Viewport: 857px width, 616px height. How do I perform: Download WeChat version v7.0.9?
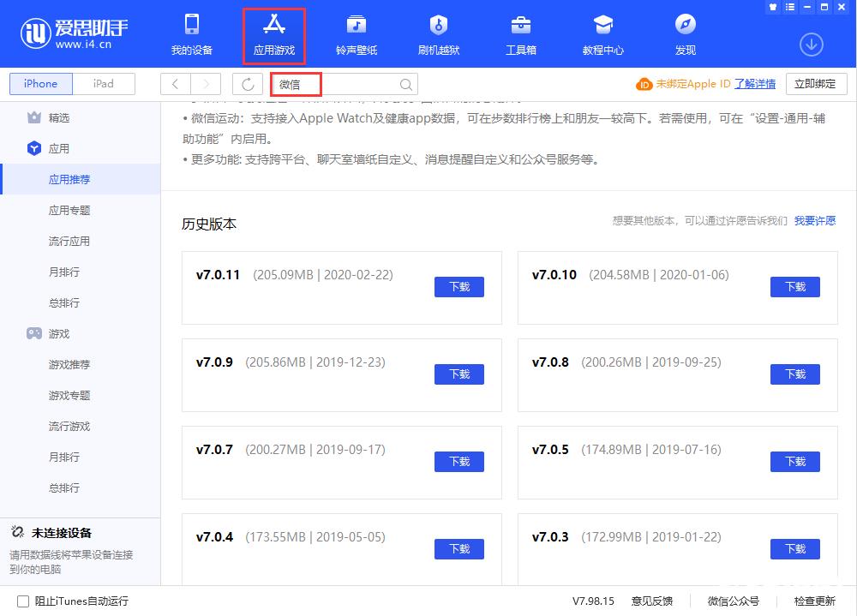pos(459,374)
